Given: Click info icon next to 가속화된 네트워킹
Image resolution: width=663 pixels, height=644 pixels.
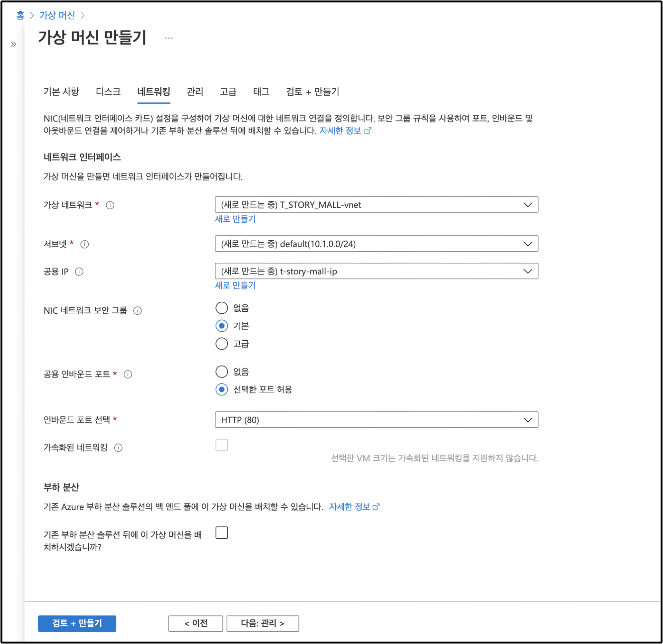Looking at the screenshot, I should 118,448.
